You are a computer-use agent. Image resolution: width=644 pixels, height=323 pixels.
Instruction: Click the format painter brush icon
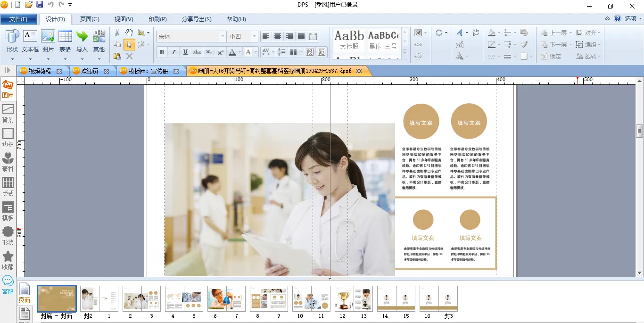tap(524, 44)
